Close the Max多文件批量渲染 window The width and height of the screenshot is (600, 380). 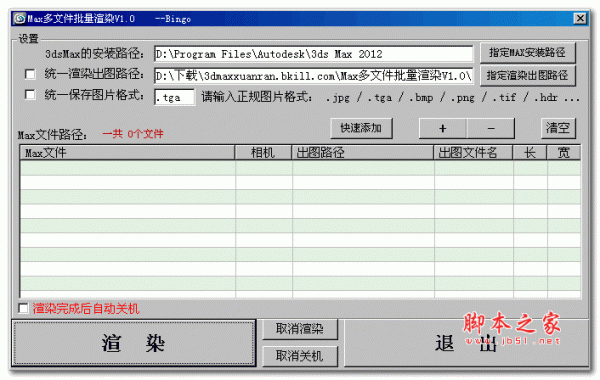coord(580,18)
